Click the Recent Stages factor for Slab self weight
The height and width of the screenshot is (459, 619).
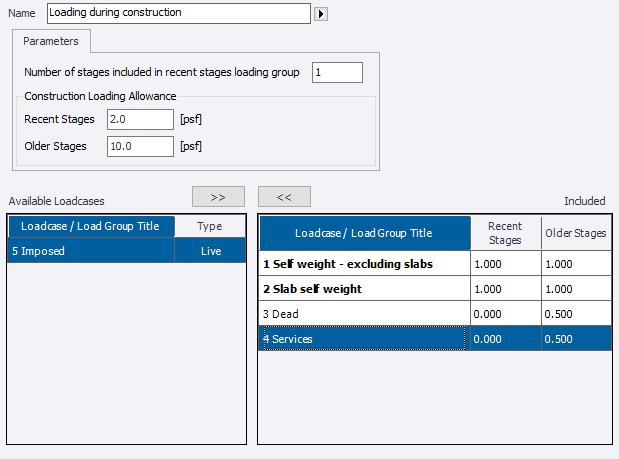505,289
